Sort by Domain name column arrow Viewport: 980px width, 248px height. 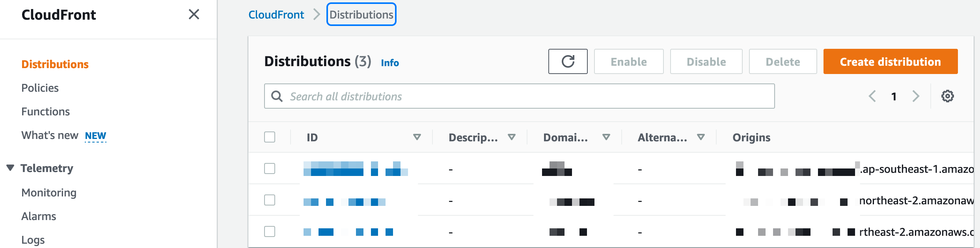tap(606, 137)
